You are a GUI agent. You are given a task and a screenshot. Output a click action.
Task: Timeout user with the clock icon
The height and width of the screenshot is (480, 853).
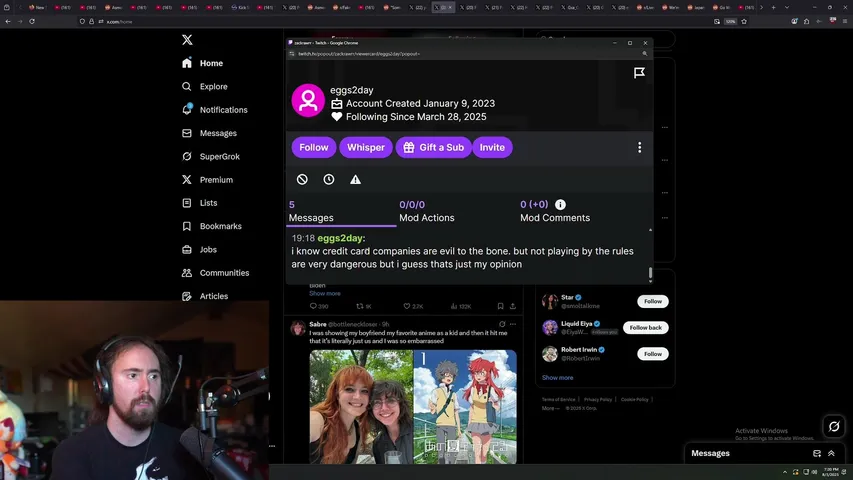click(329, 180)
